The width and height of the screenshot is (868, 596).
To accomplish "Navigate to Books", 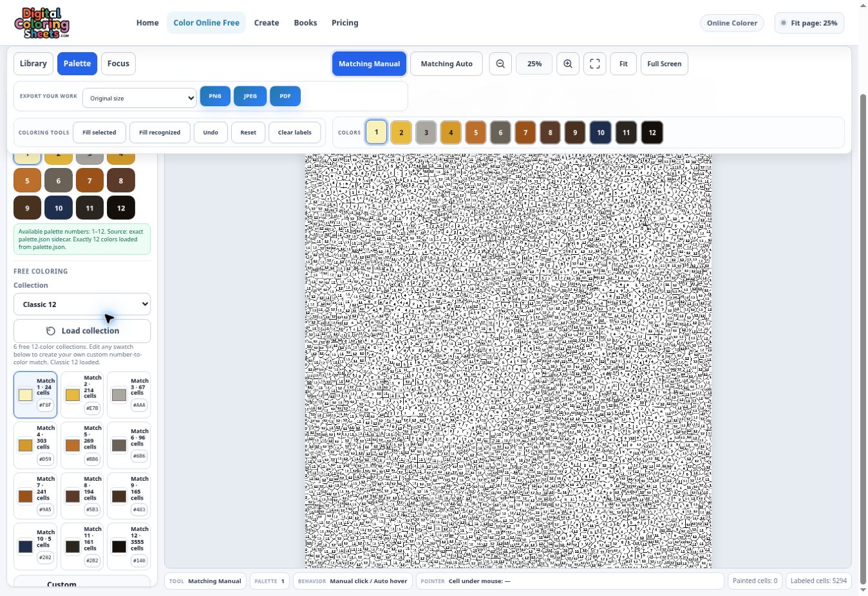I will (305, 23).
